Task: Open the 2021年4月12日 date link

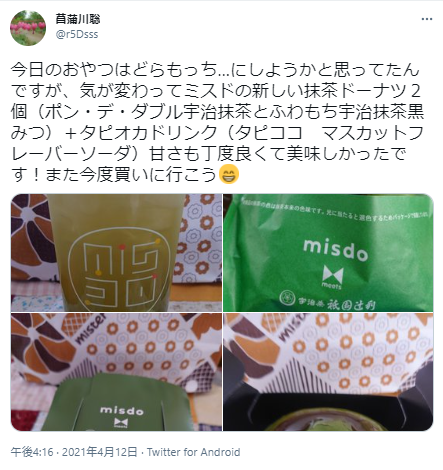Action: coord(100,452)
